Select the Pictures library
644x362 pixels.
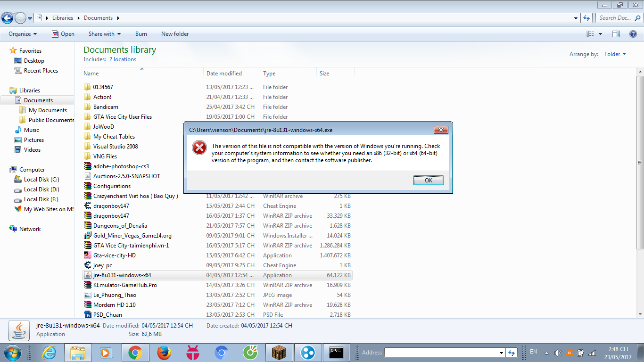coord(34,140)
